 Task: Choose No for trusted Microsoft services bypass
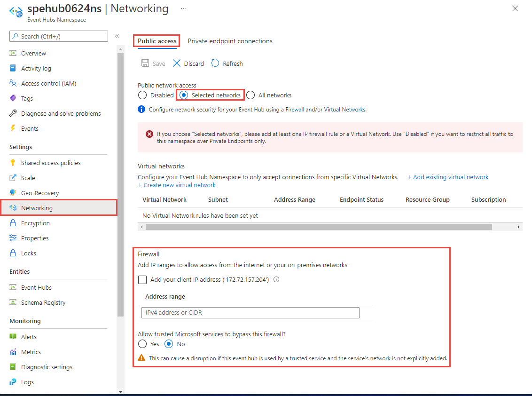169,344
